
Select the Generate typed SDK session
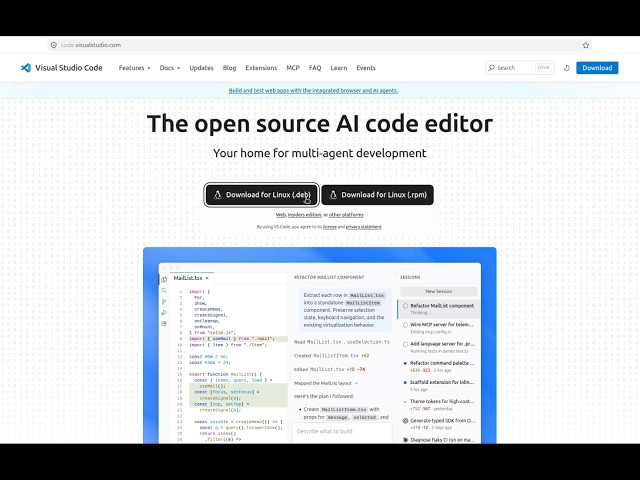[438, 424]
